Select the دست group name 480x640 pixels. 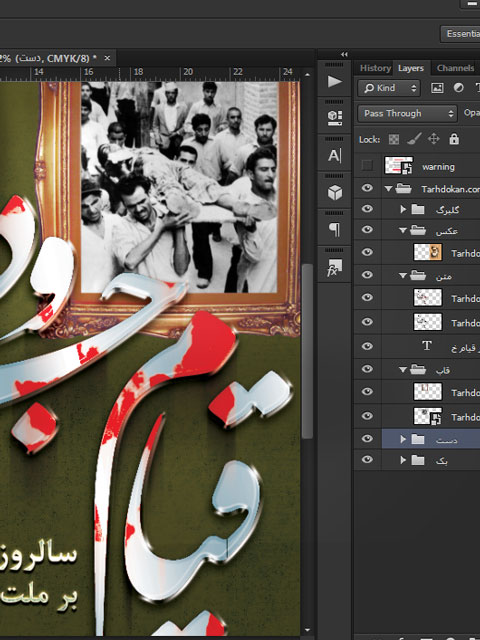coord(446,440)
